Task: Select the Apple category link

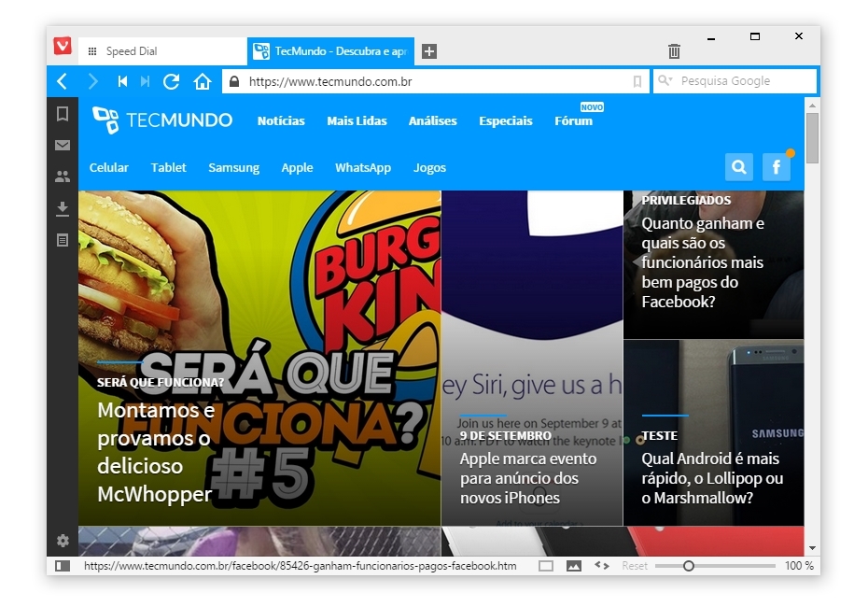Action: coord(297,168)
